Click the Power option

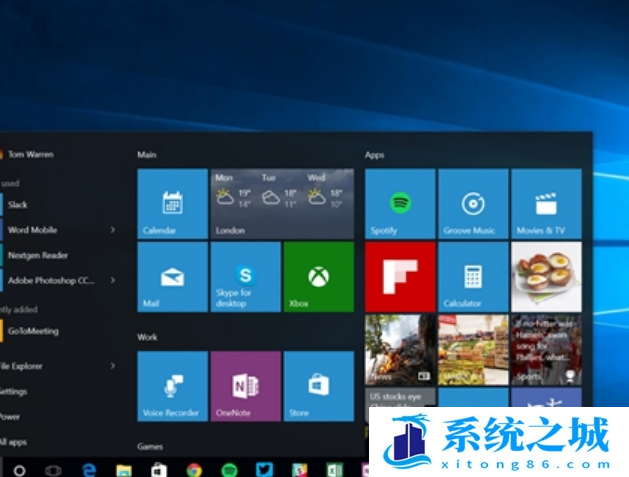[10, 416]
